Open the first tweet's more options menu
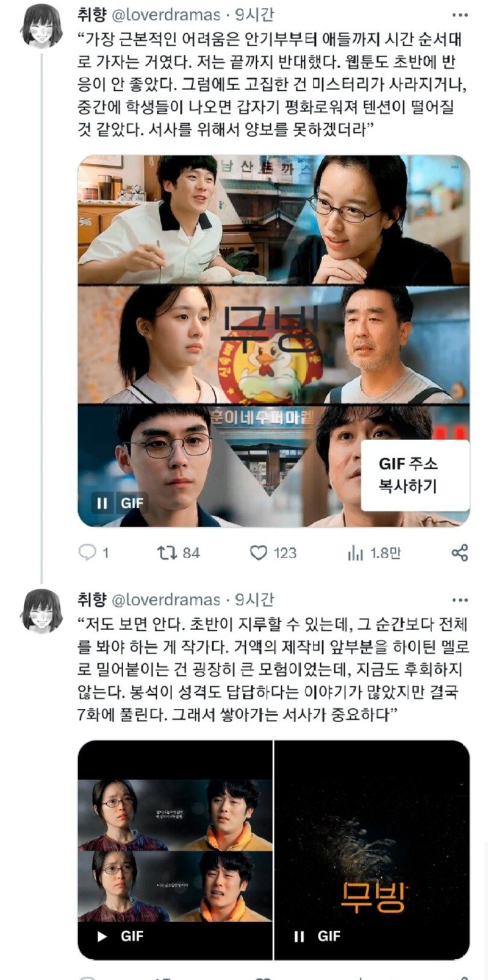 pyautogui.click(x=460, y=15)
